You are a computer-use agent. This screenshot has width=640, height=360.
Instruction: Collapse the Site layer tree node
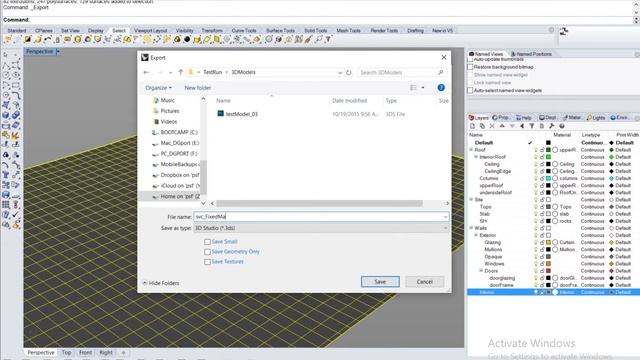(x=471, y=200)
